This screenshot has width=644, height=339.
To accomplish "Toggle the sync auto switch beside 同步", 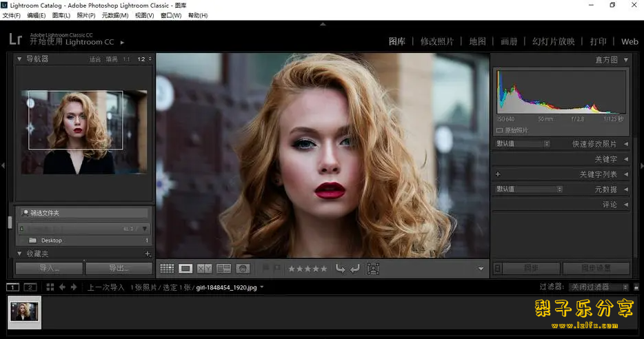I will (x=497, y=269).
